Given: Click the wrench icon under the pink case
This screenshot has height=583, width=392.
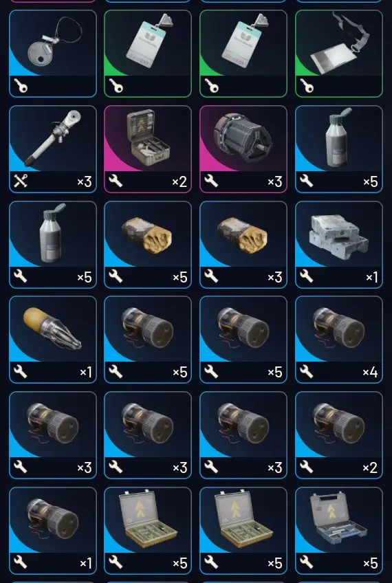Looking at the screenshot, I should coord(116,181).
